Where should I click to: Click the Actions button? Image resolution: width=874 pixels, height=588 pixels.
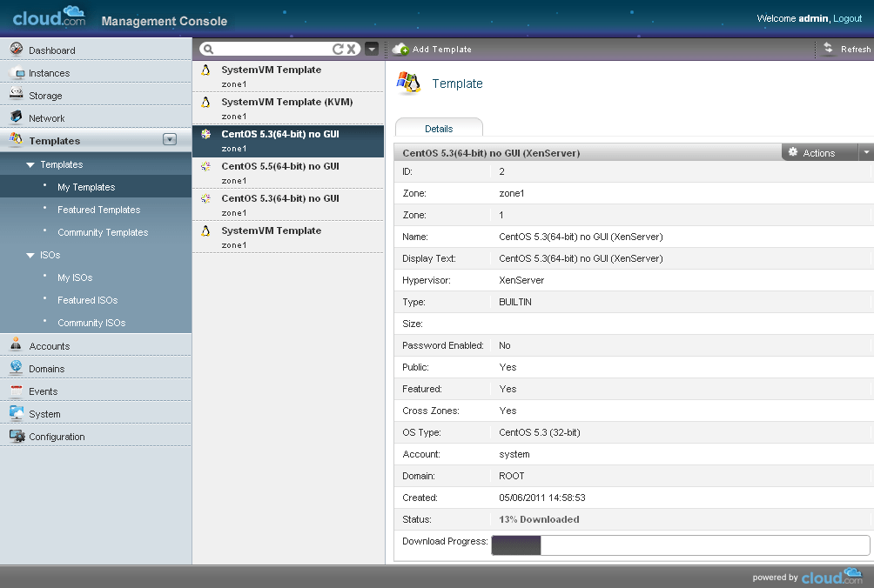point(821,152)
